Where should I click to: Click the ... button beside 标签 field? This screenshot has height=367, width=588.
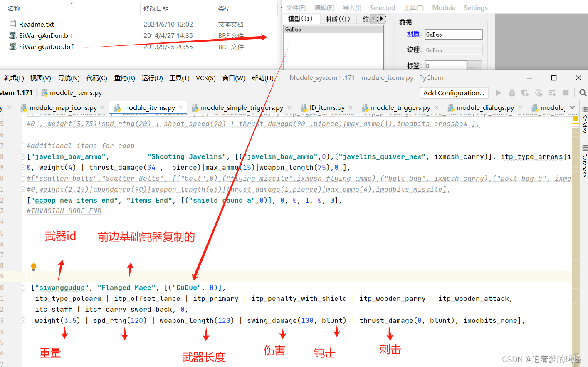[474, 66]
